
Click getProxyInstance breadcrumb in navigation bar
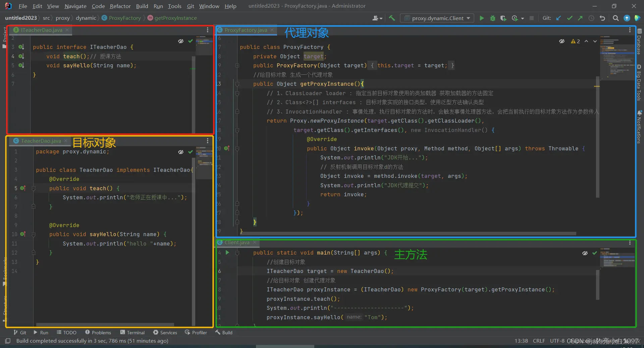tap(172, 18)
